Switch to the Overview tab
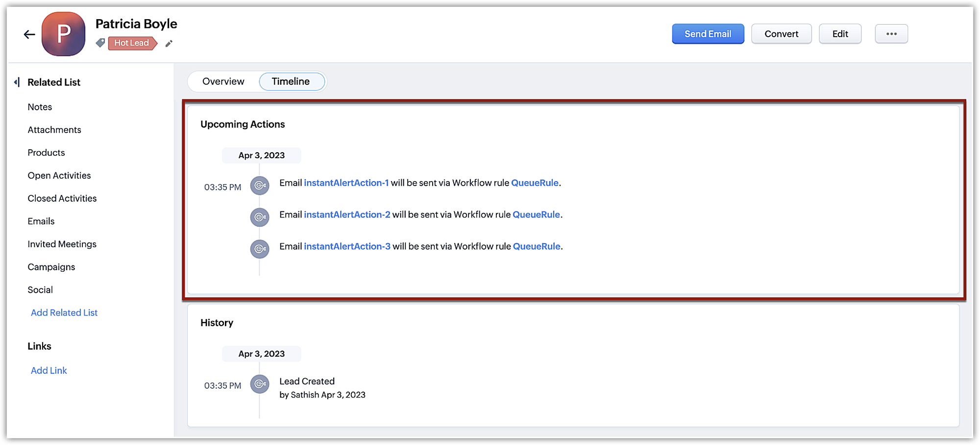This screenshot has width=980, height=445. 223,81
